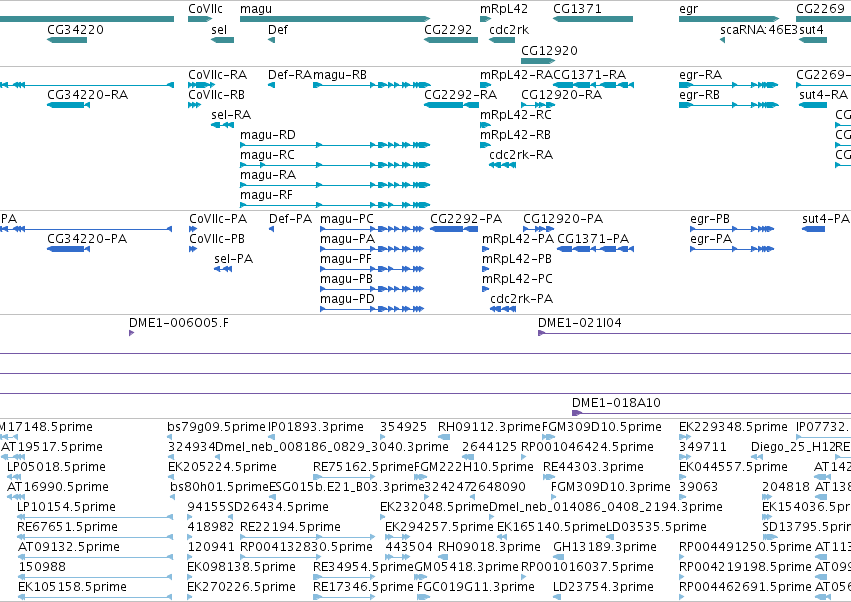Select the magu-PF protein label
Image resolution: width=851 pixels, height=602 pixels.
pos(346,259)
